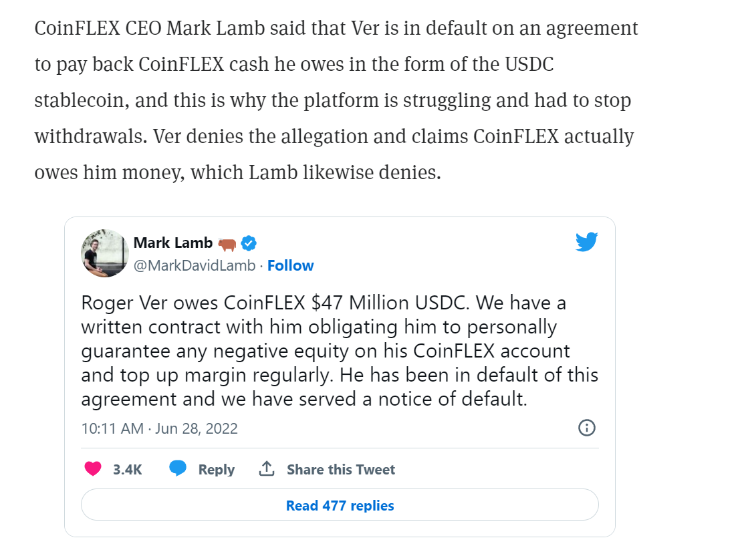Screen dimensions: 734x560
Task: Click the blue verified badge
Action: tap(249, 243)
